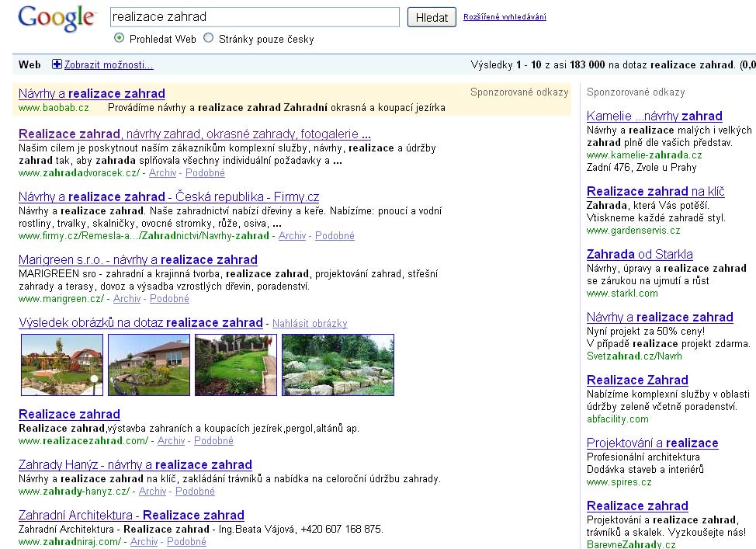Open Archiv link for zahradadvoracek.cz

point(162,172)
